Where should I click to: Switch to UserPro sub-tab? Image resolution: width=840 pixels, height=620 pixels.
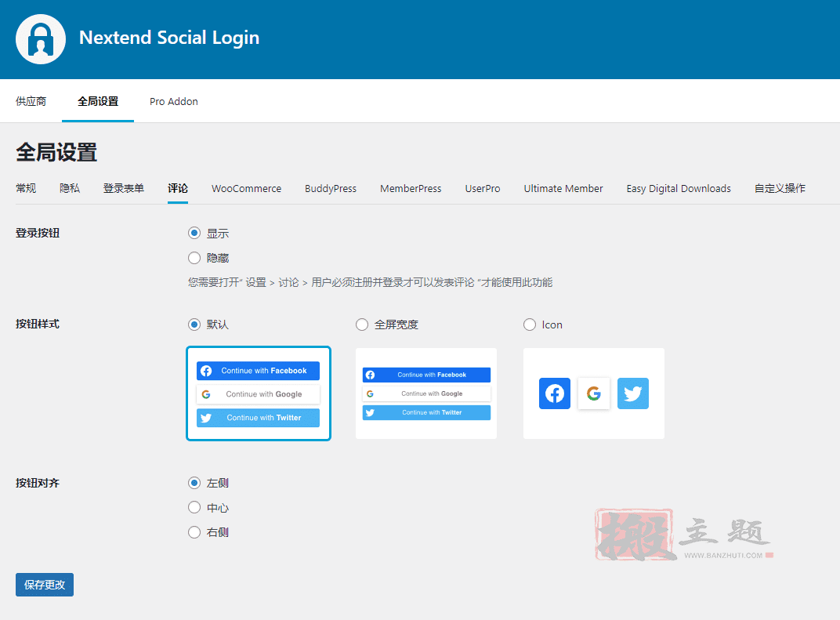[483, 188]
